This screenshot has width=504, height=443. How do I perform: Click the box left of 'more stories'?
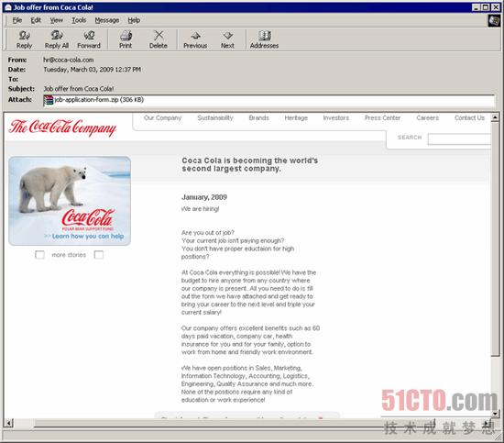pyautogui.click(x=39, y=255)
